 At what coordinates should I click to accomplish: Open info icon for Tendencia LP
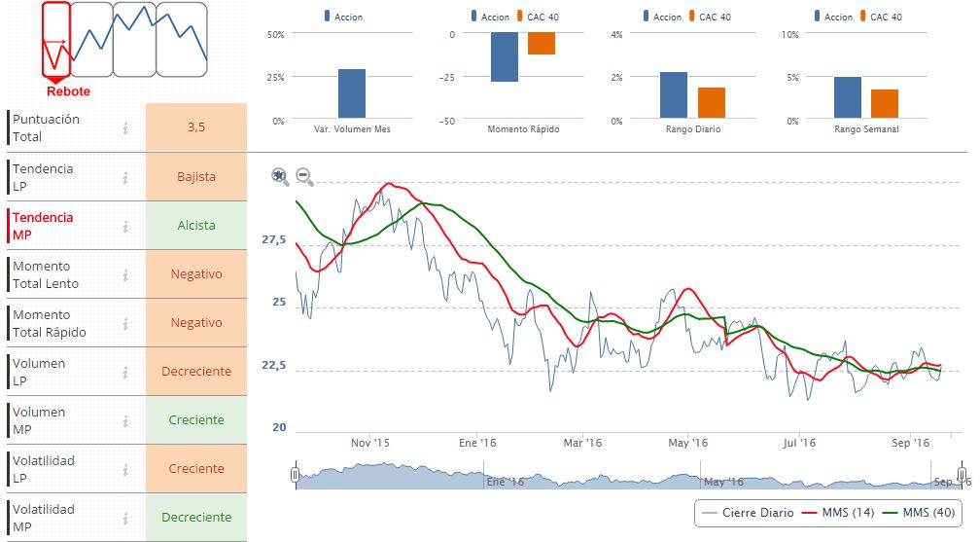tap(125, 177)
